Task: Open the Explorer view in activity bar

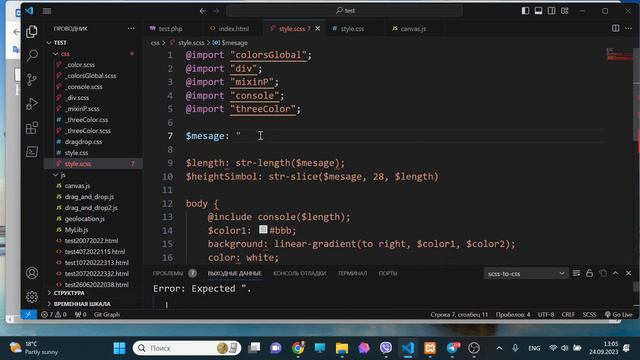Action: (32, 31)
